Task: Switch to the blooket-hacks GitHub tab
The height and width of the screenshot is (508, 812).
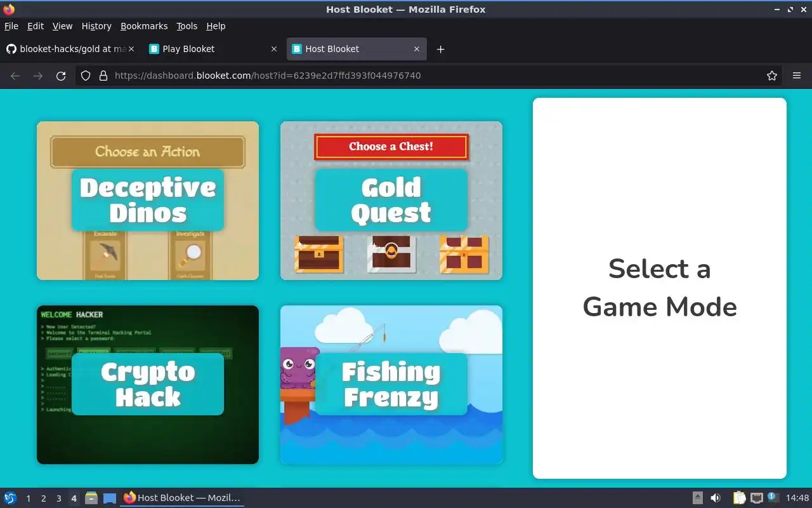Action: [70, 49]
